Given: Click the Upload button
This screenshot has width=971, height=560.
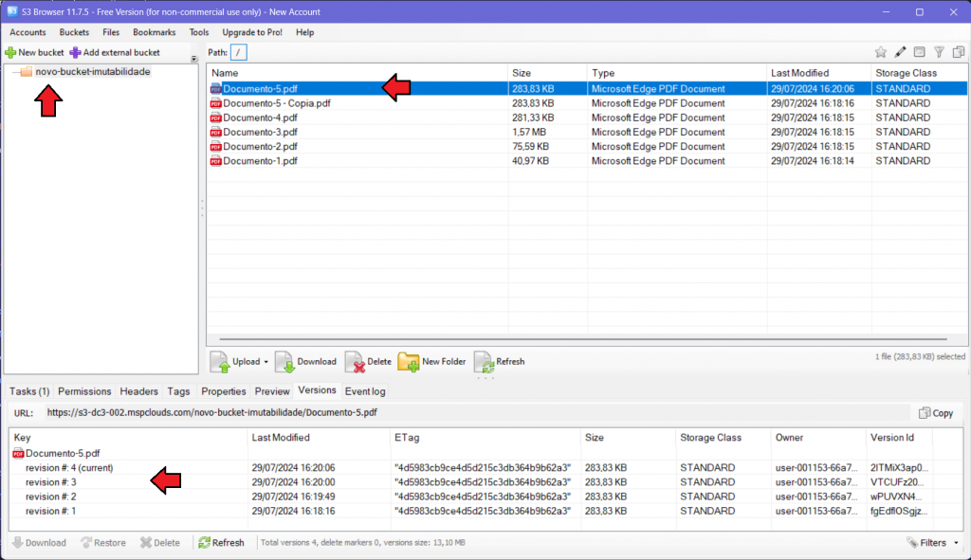Looking at the screenshot, I should click(235, 362).
